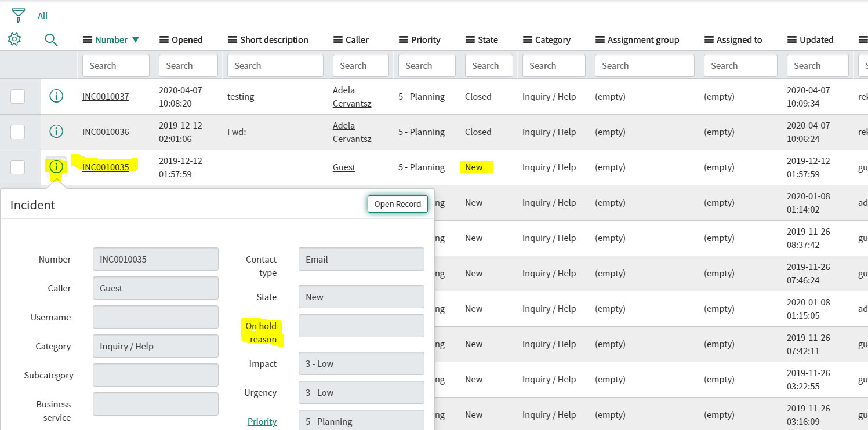Image resolution: width=868 pixels, height=430 pixels.
Task: Open caller Guest link in INC0010035 row
Action: (344, 167)
